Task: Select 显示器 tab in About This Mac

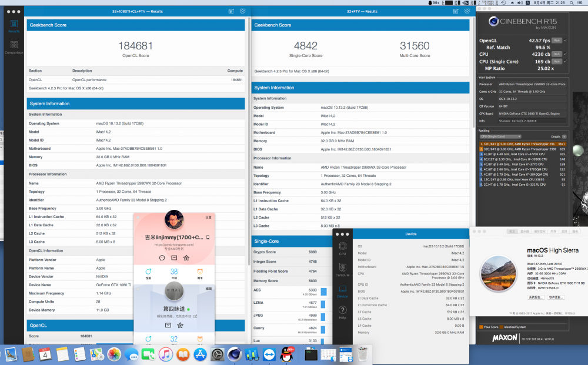Action: pyautogui.click(x=524, y=232)
